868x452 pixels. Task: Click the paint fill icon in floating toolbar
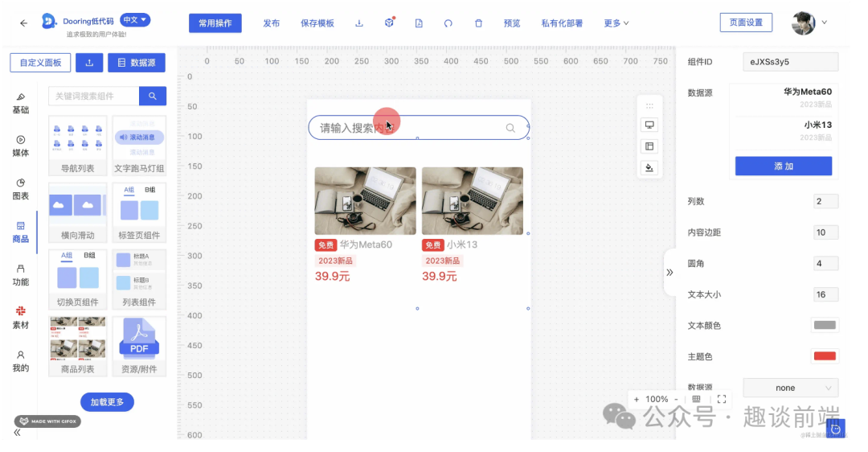click(x=649, y=167)
